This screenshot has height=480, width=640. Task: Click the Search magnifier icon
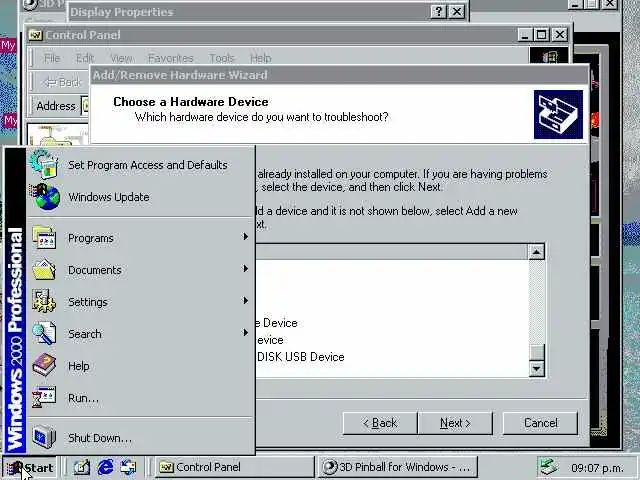(44, 333)
